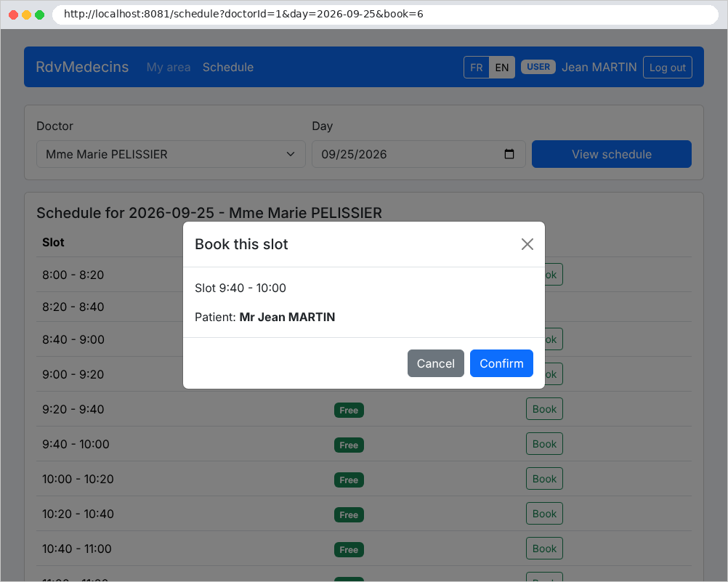
Task: Click the Slot column header
Action: click(53, 243)
